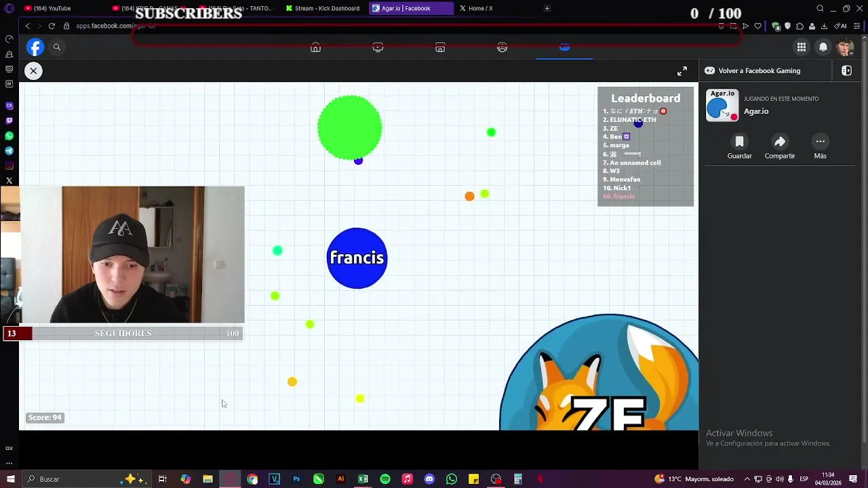Viewport: 868px width, 488px height.
Task: Show hidden system tray icons
Action: point(747,479)
